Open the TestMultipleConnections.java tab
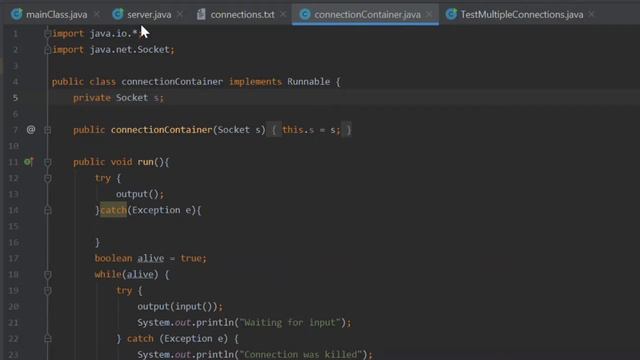Viewport: 640px width, 360px height. click(521, 15)
